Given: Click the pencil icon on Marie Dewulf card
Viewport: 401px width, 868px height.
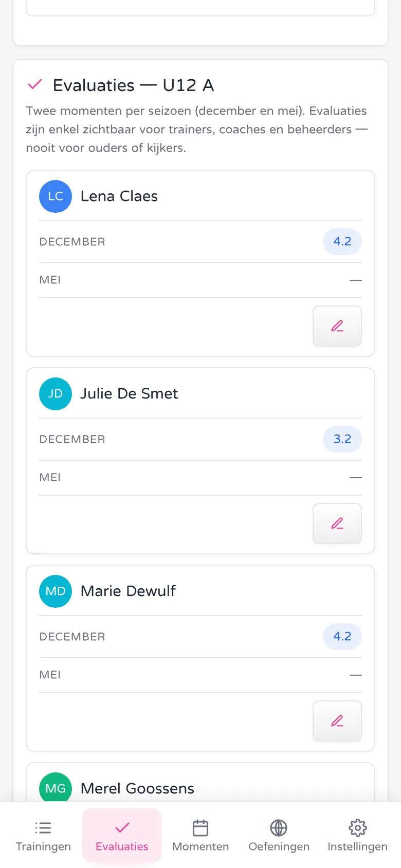Looking at the screenshot, I should (337, 721).
